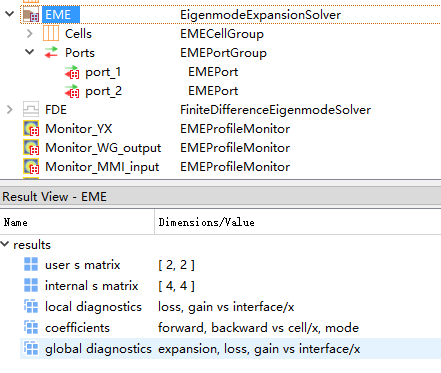441x373 pixels.
Task: Select global diagnostics result row
Action: pyautogui.click(x=231, y=349)
